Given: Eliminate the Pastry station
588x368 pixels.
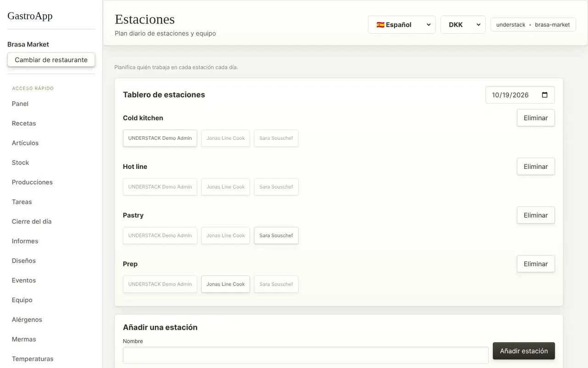Looking at the screenshot, I should point(536,215).
